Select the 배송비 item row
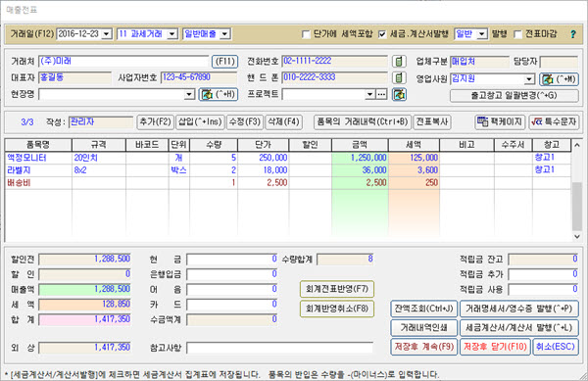This screenshot has width=588, height=381. [287, 183]
